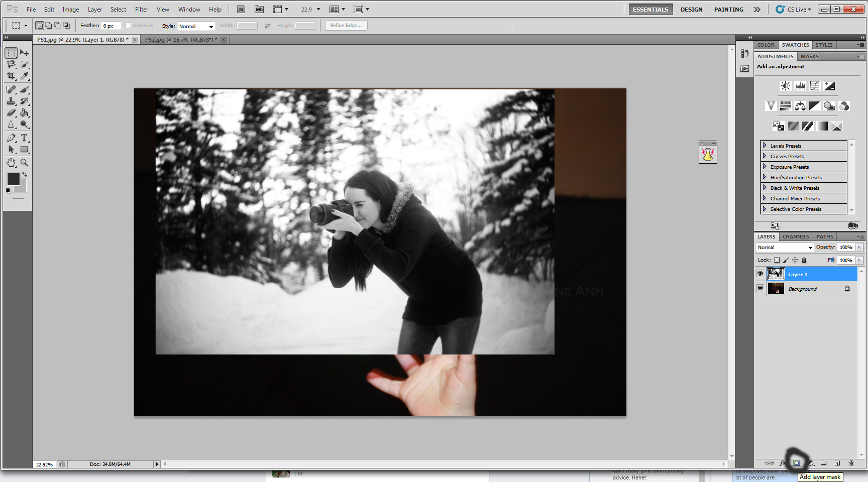Select the Clone Stamp tool

(x=11, y=101)
